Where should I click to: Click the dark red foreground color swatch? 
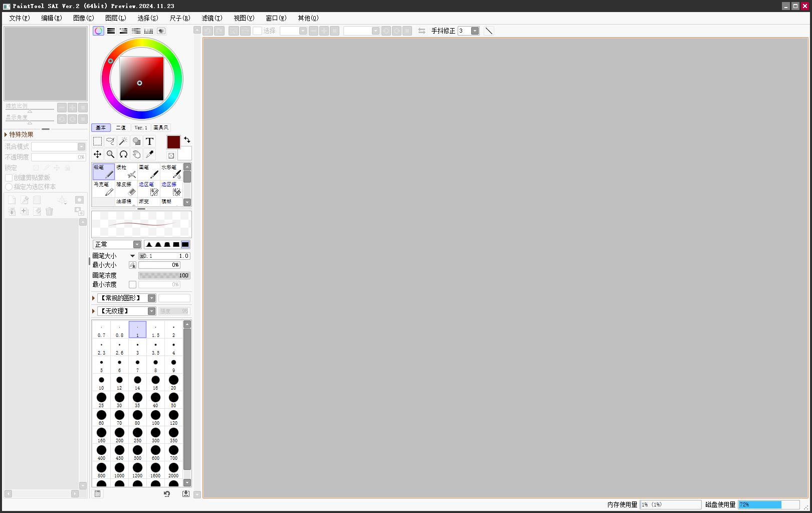(x=173, y=142)
